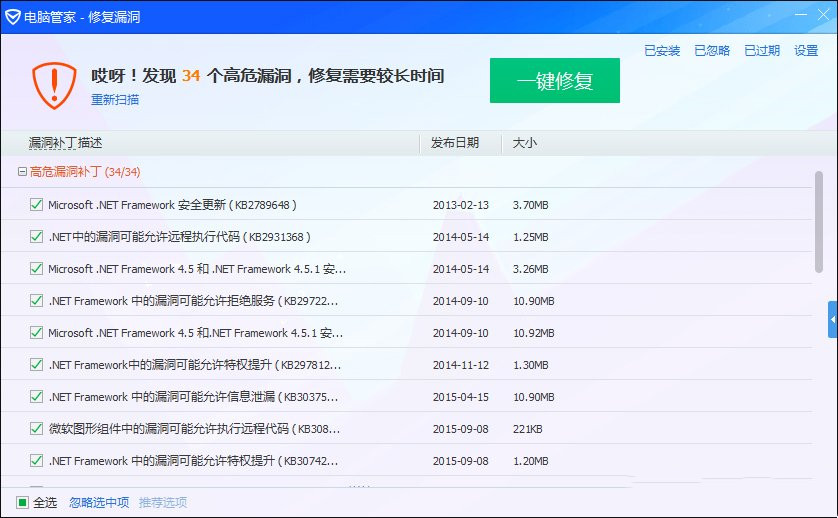Click 推荐选项 link

point(163,502)
